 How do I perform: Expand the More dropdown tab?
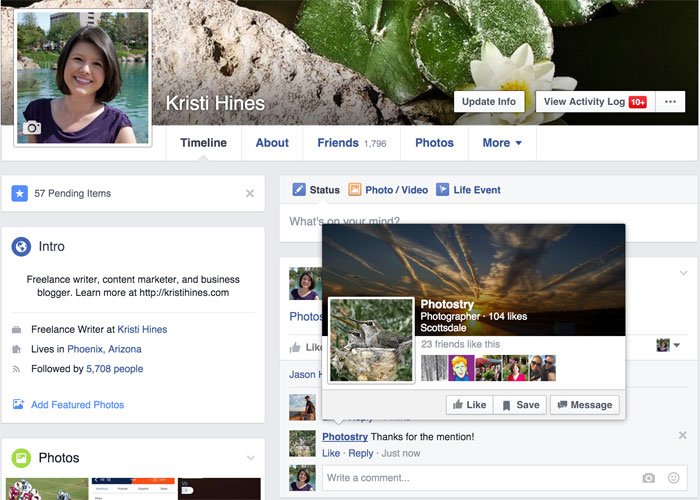(x=502, y=143)
